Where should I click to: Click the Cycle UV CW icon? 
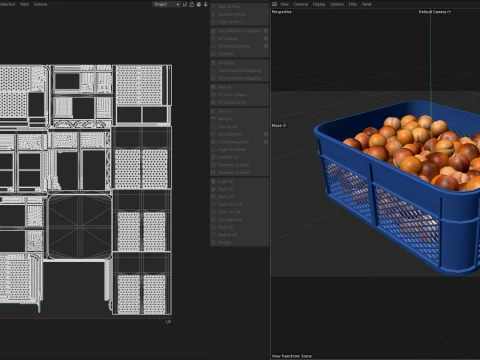214,212
